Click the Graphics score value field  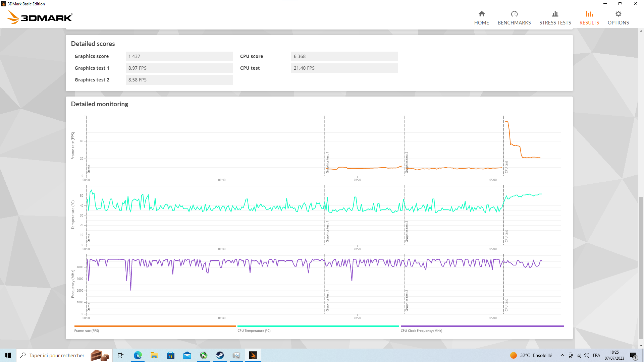click(x=179, y=56)
